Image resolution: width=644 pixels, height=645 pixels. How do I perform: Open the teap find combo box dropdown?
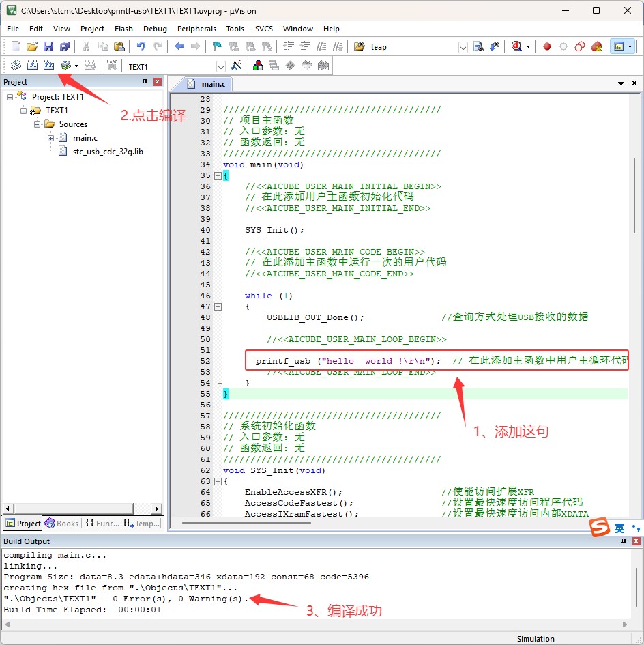click(463, 47)
